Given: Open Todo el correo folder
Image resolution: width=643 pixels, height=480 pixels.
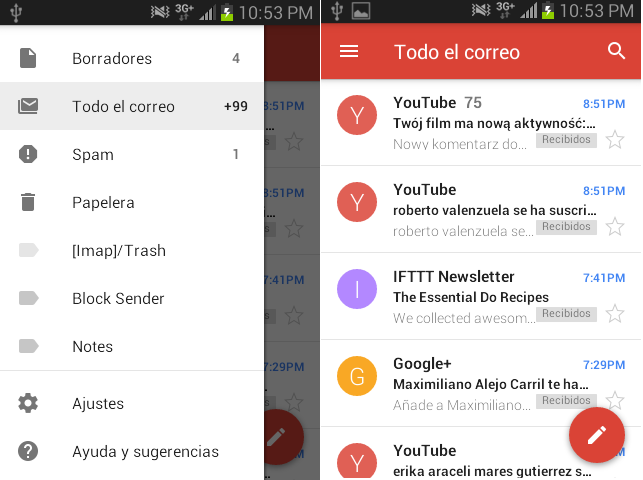Looking at the screenshot, I should [132, 106].
